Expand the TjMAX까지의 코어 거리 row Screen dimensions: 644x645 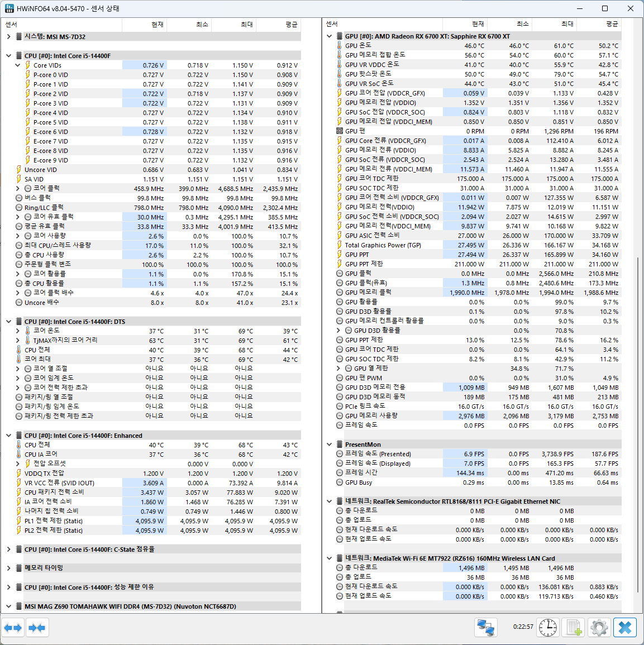click(x=18, y=340)
